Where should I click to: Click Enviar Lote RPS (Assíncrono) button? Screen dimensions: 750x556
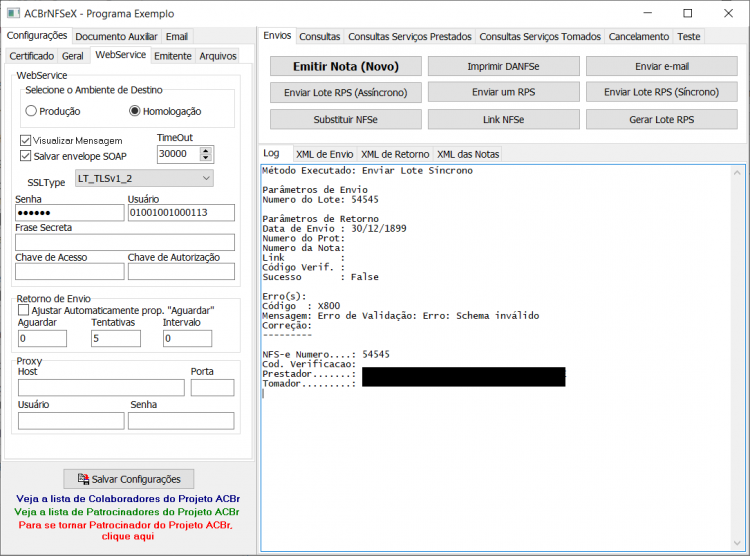point(346,92)
